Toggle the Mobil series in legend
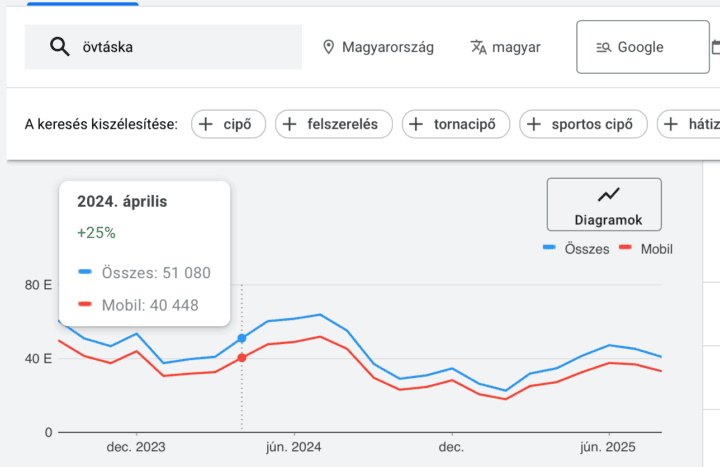Image resolution: width=720 pixels, height=467 pixels. pos(646,249)
